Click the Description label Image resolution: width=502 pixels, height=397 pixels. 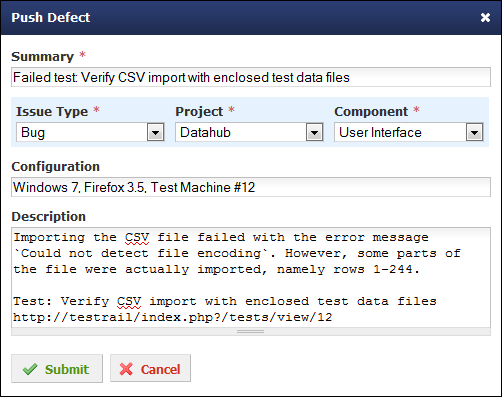click(x=49, y=217)
